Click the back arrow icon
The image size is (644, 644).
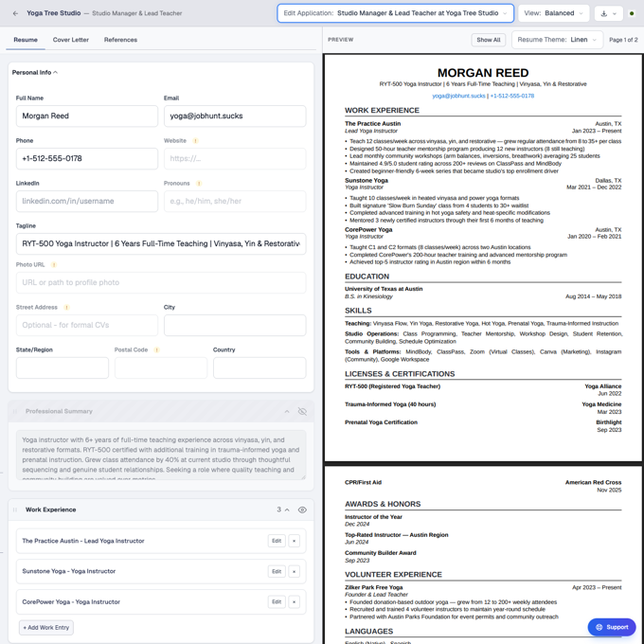coord(15,13)
